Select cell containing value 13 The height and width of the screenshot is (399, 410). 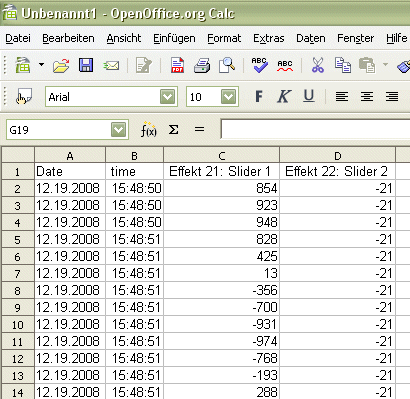click(x=221, y=273)
